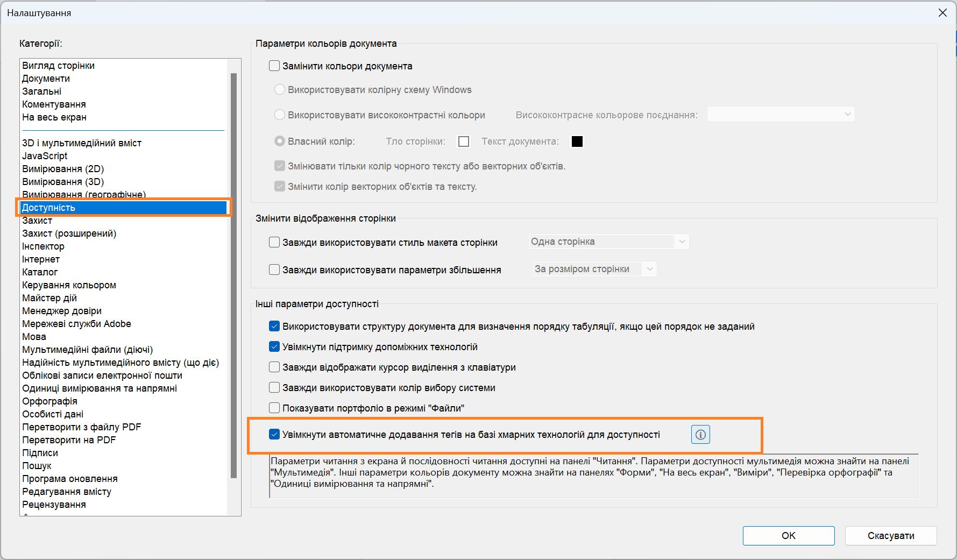Click the OK button

789,535
